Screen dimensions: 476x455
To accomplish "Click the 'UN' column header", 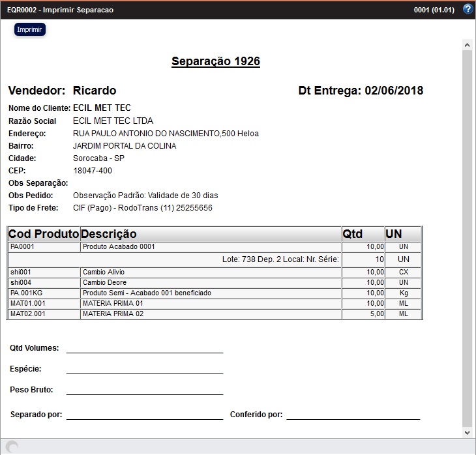I will pos(403,234).
